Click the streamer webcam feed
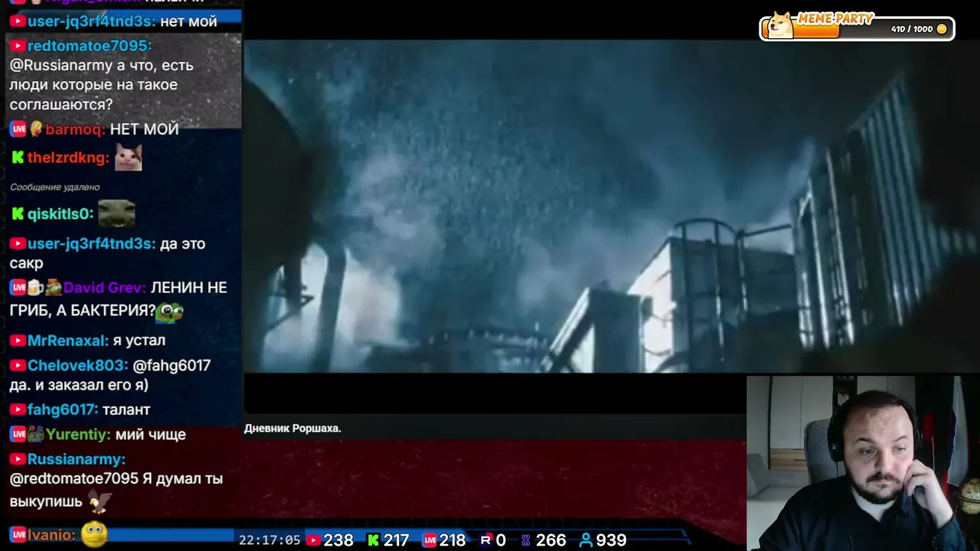The width and height of the screenshot is (980, 551). [864, 463]
